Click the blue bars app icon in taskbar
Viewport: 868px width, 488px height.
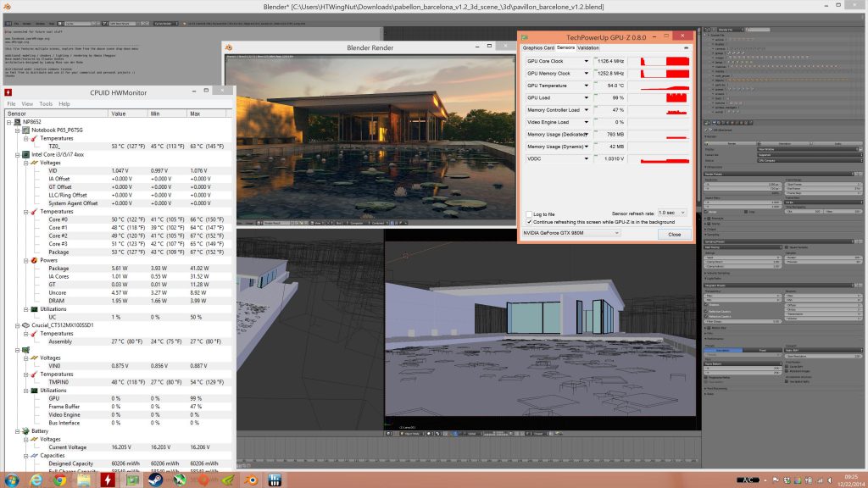[x=275, y=480]
